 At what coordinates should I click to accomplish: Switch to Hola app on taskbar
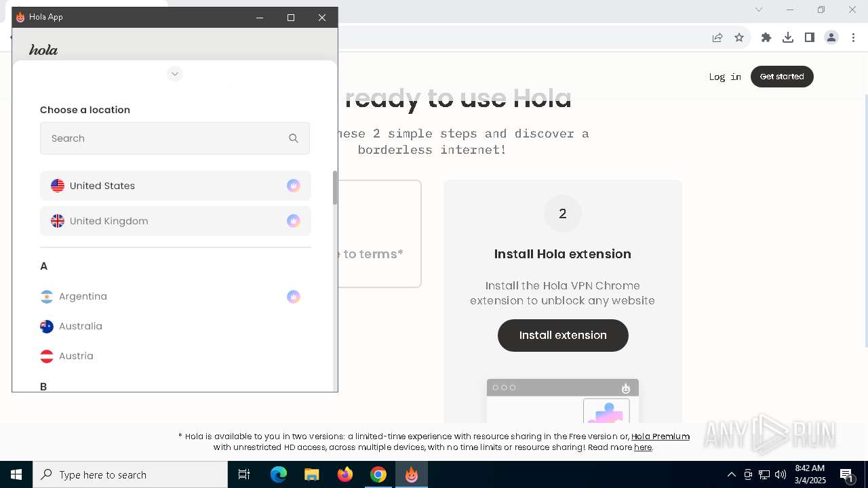pos(412,474)
